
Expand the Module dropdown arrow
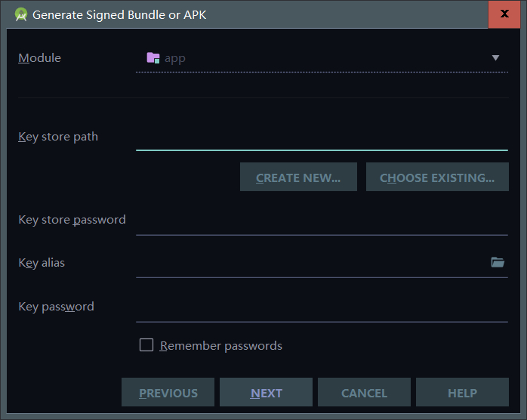tap(495, 58)
